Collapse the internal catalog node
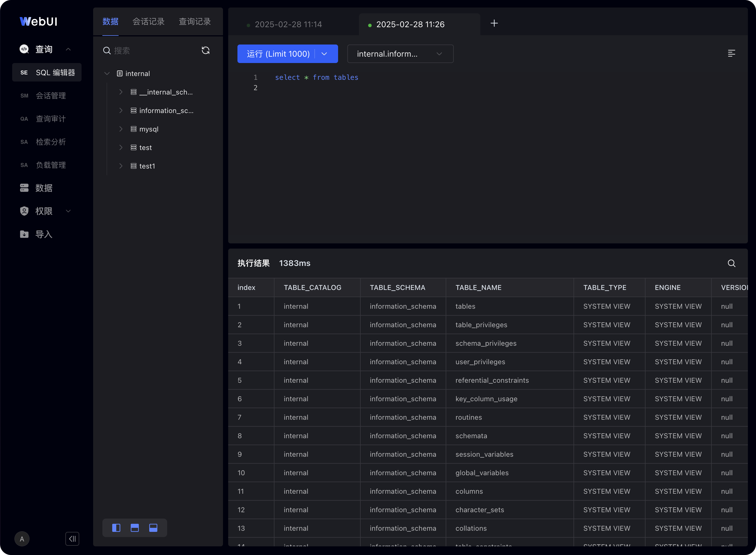This screenshot has height=555, width=756. point(107,74)
